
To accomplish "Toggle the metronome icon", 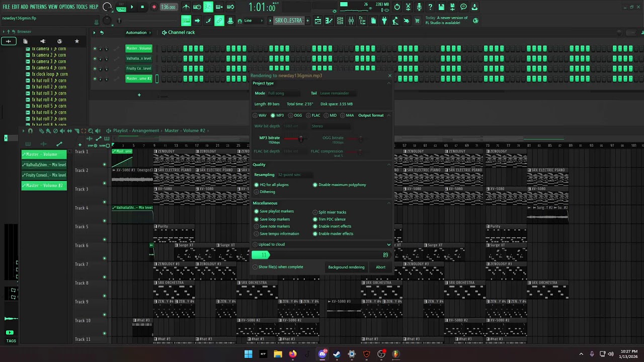I will coord(186,7).
